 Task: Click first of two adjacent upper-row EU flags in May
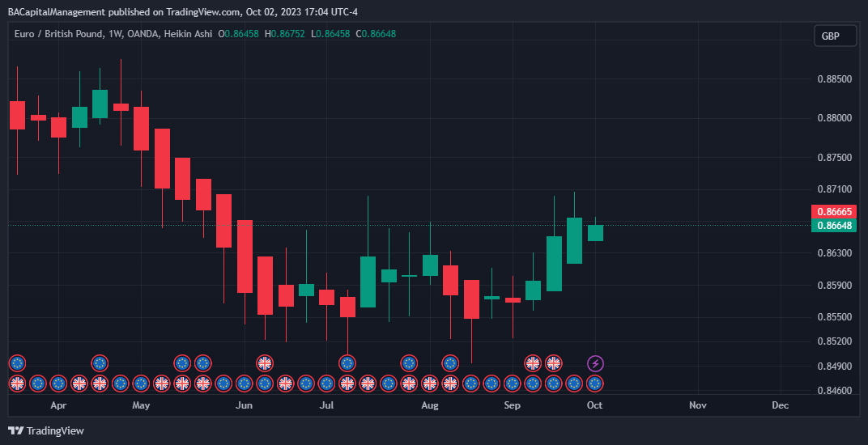click(182, 363)
